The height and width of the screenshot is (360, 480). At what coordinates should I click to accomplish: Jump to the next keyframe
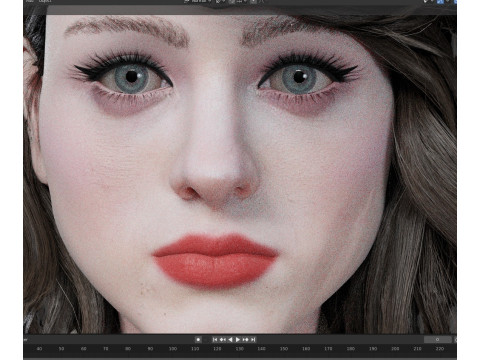(246, 339)
